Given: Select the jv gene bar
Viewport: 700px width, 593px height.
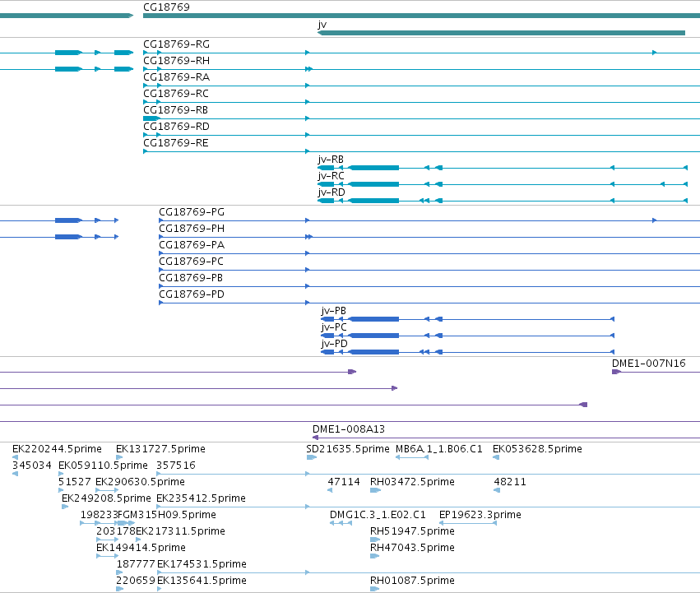Looking at the screenshot, I should coord(501,33).
